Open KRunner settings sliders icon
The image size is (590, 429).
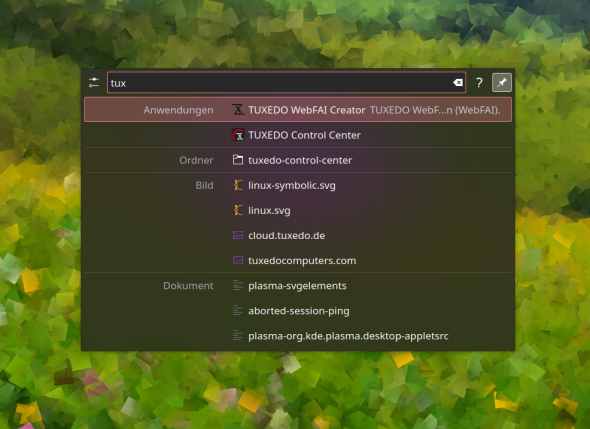click(x=94, y=82)
